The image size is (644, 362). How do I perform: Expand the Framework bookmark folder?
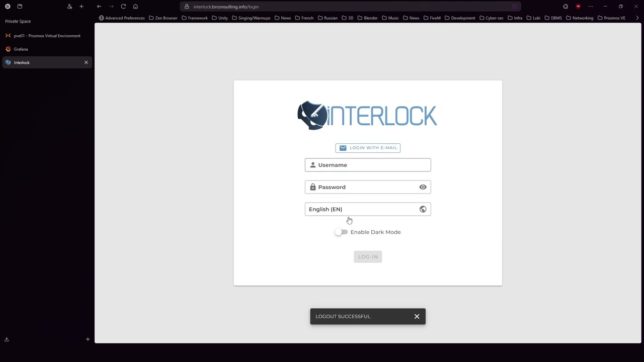[x=195, y=18]
